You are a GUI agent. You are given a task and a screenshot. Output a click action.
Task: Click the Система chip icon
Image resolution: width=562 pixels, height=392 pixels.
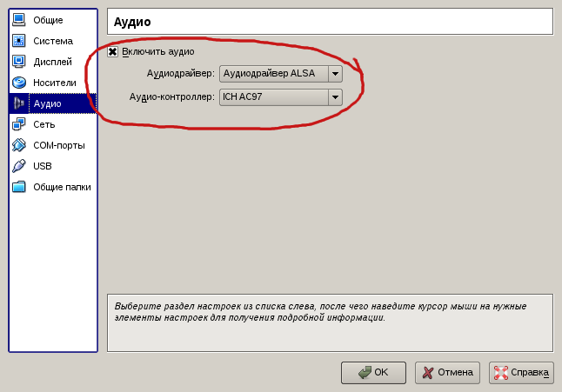[19, 41]
